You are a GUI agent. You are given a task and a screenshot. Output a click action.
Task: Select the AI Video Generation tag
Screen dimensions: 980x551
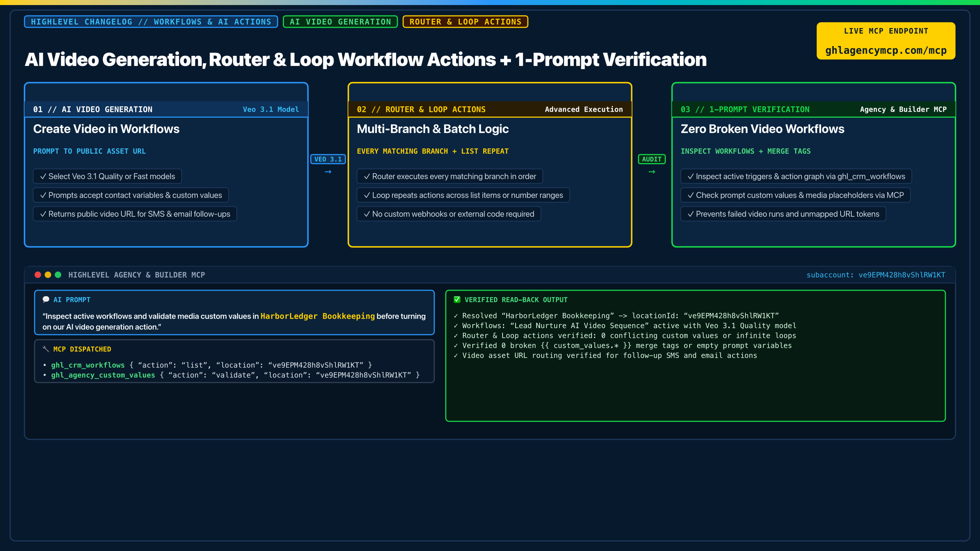click(340, 22)
